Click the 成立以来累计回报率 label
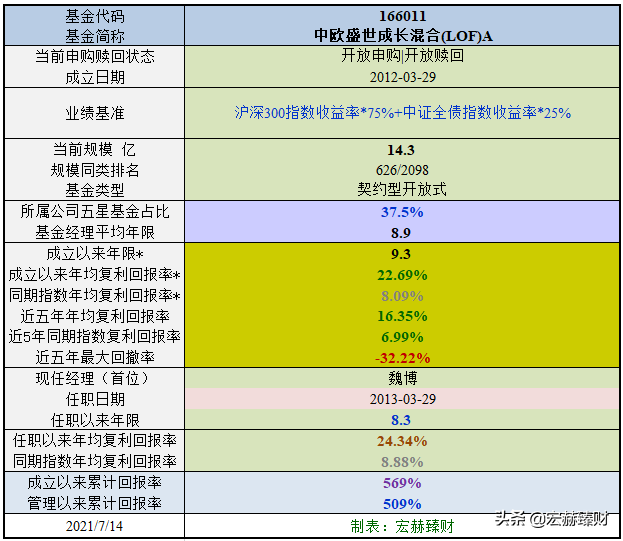The height and width of the screenshot is (541, 623). (95, 483)
